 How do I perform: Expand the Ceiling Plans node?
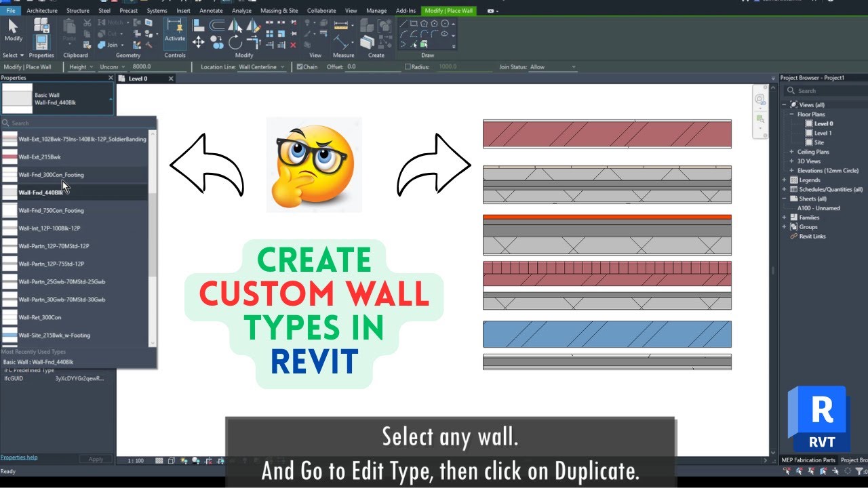(x=792, y=152)
